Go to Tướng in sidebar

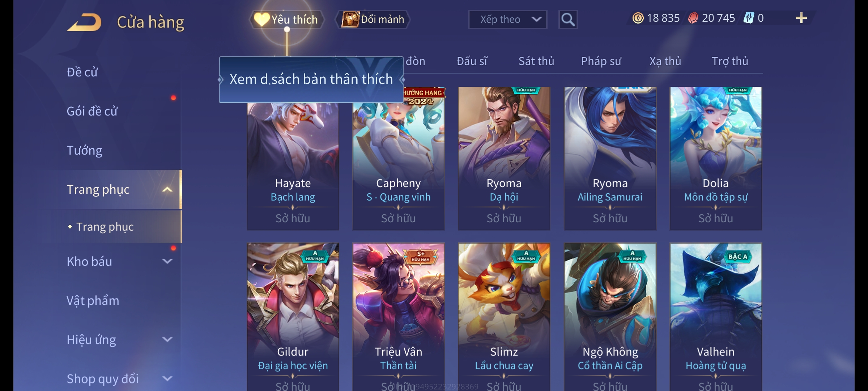point(84,150)
